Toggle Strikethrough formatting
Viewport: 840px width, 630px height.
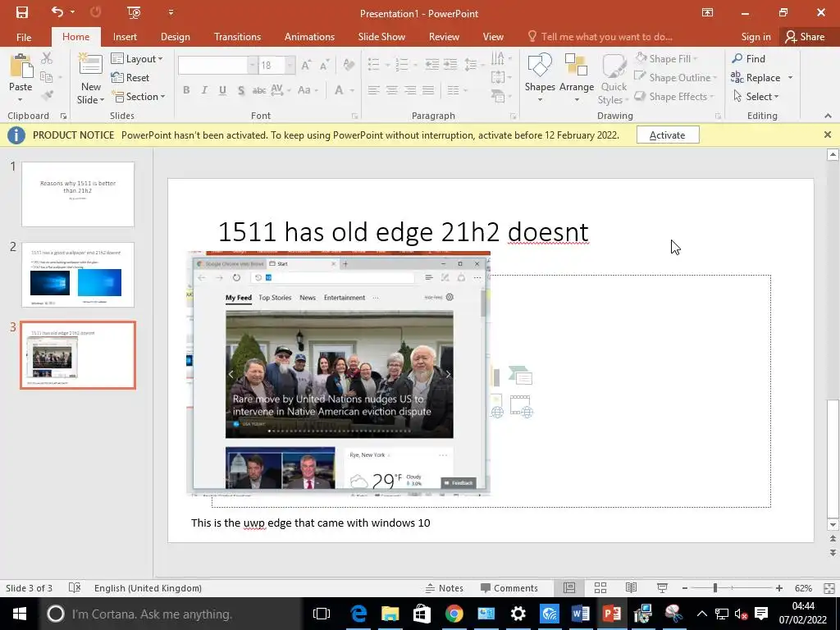tap(258, 90)
